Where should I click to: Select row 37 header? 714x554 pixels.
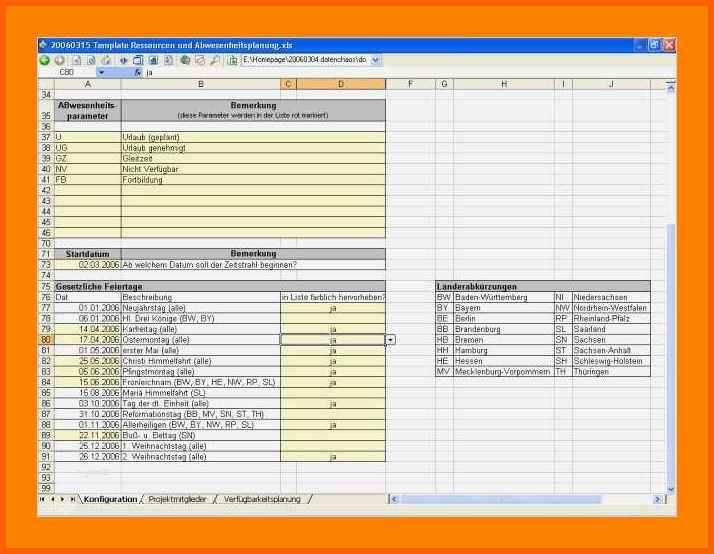(x=46, y=137)
